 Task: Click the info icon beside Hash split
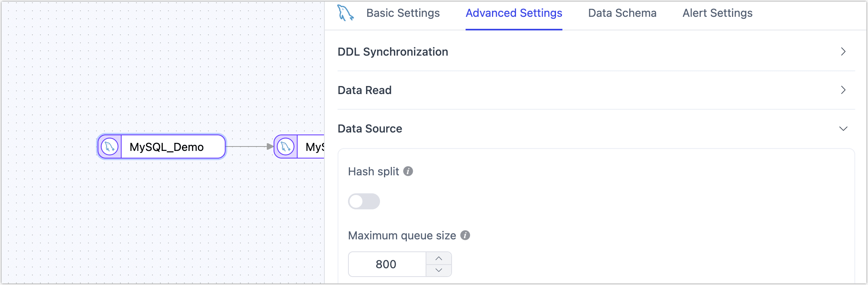click(x=408, y=171)
